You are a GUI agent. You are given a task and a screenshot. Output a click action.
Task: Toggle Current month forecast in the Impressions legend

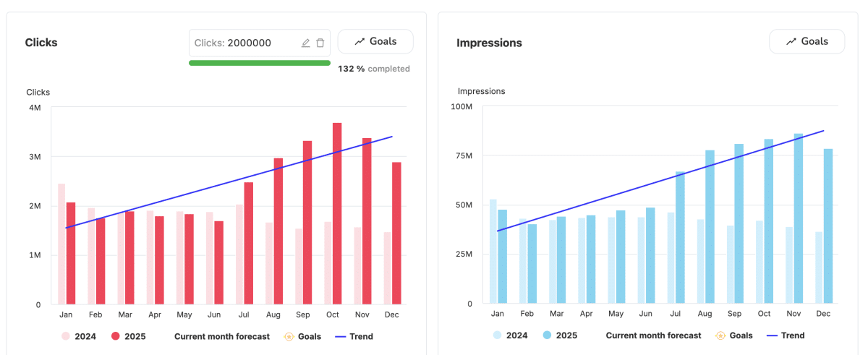point(653,335)
